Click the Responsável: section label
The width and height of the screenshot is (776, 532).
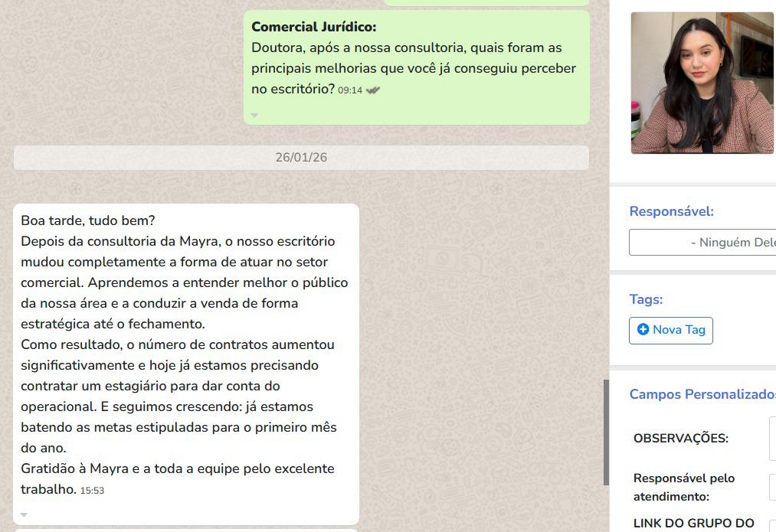[x=672, y=211]
